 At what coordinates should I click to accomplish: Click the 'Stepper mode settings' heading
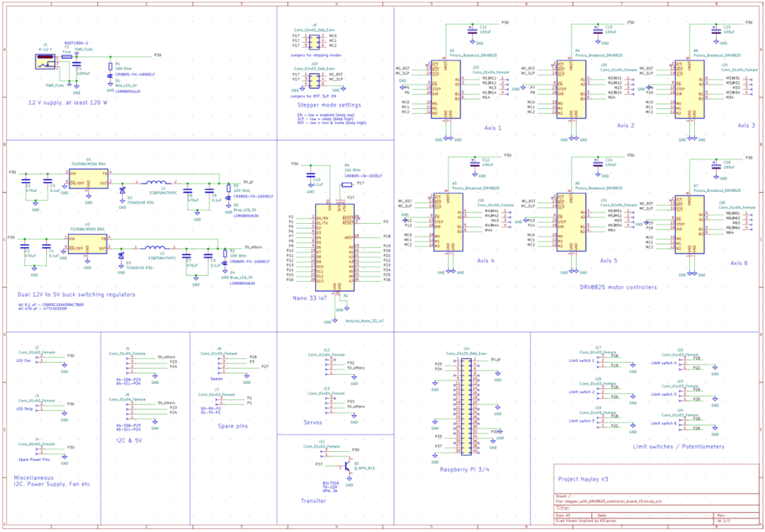point(329,104)
